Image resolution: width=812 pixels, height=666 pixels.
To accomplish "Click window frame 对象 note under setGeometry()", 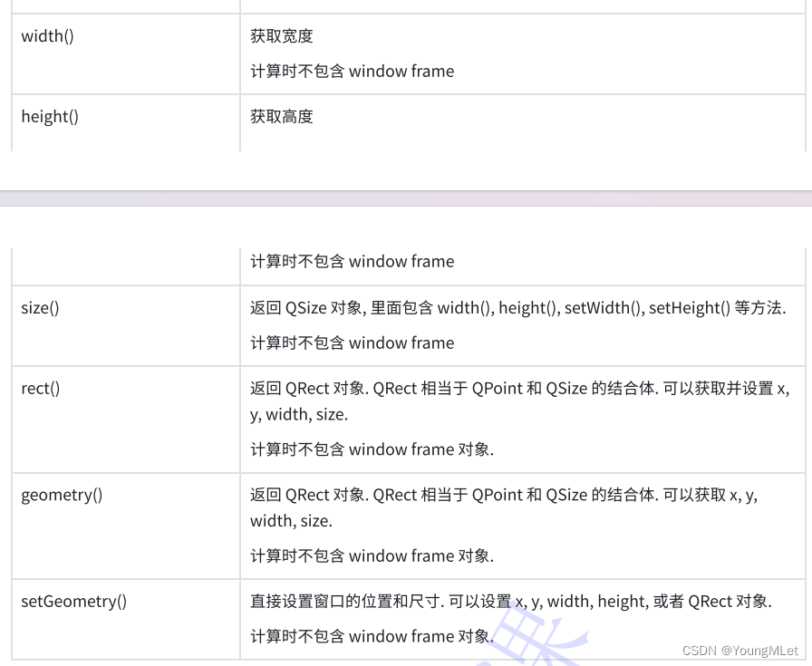I will [x=372, y=636].
